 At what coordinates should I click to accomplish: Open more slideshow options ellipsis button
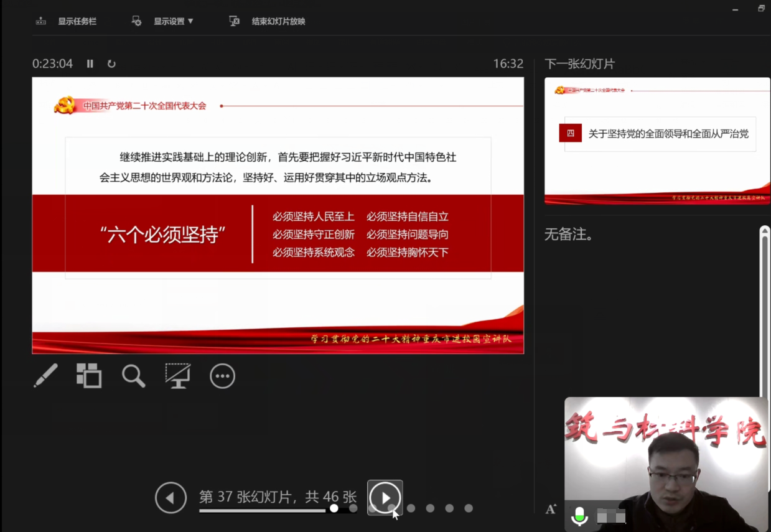(223, 376)
